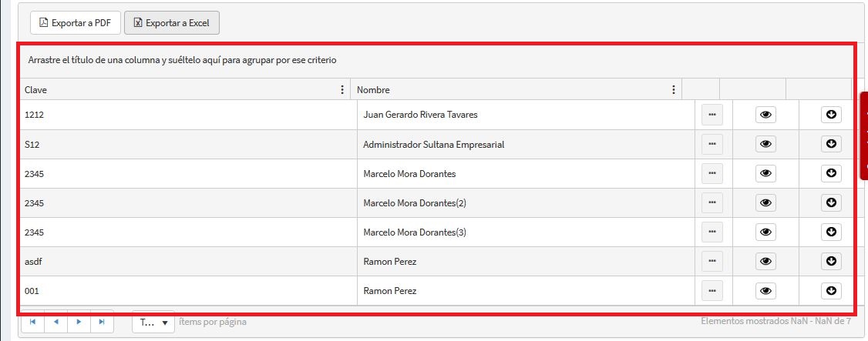Click download arrow for Marcelo Mora Dorantes(3)
868x341 pixels.
point(831,232)
